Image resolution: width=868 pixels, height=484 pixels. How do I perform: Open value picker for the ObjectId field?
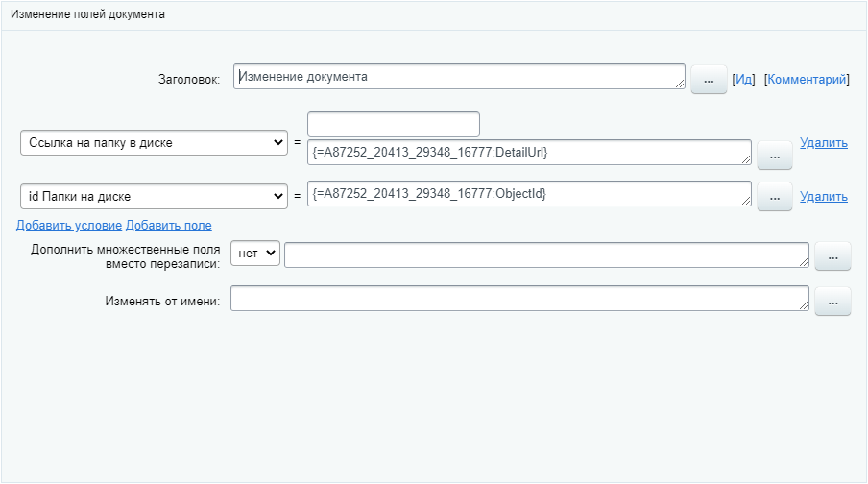point(774,196)
